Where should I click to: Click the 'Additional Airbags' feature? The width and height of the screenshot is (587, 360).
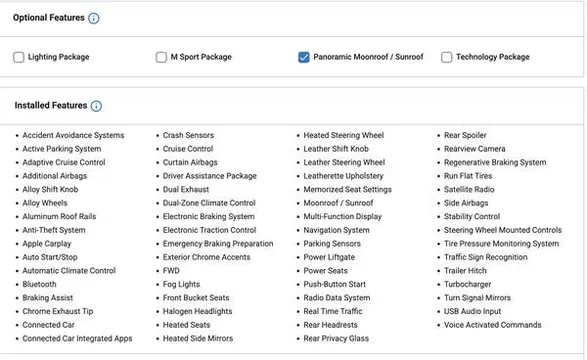pyautogui.click(x=55, y=176)
